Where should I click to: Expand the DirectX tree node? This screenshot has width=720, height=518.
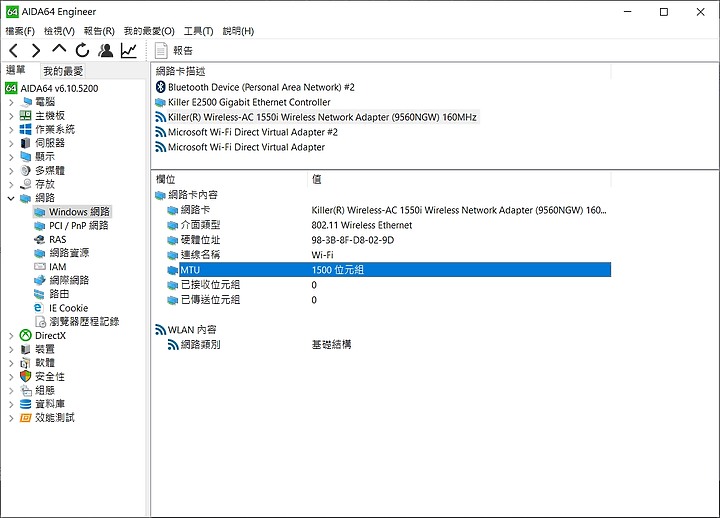11,336
